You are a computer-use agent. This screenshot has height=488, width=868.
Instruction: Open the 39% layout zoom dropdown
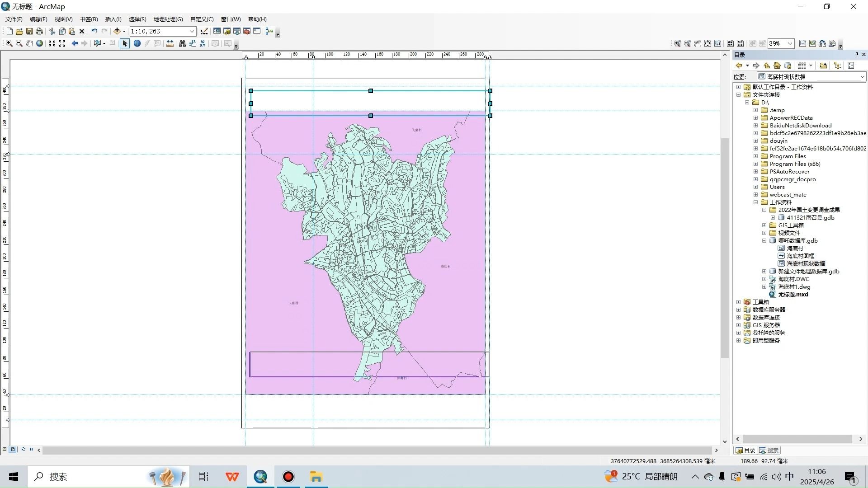tap(790, 43)
